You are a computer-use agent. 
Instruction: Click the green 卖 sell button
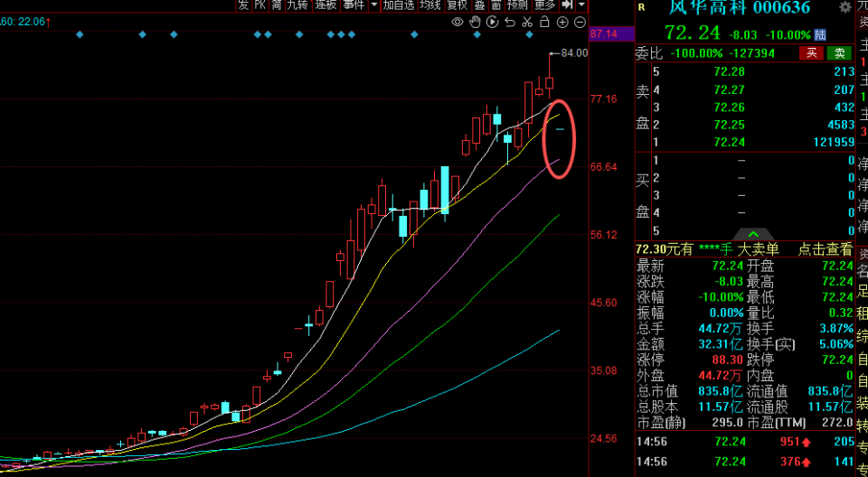click(839, 53)
